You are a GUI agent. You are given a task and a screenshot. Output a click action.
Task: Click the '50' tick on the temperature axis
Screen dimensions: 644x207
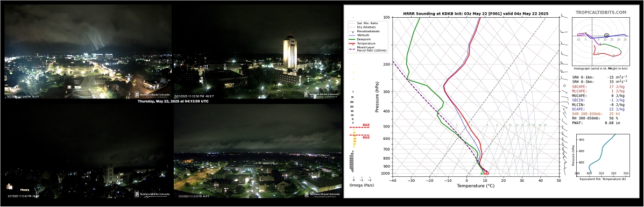pyautogui.click(x=558, y=180)
